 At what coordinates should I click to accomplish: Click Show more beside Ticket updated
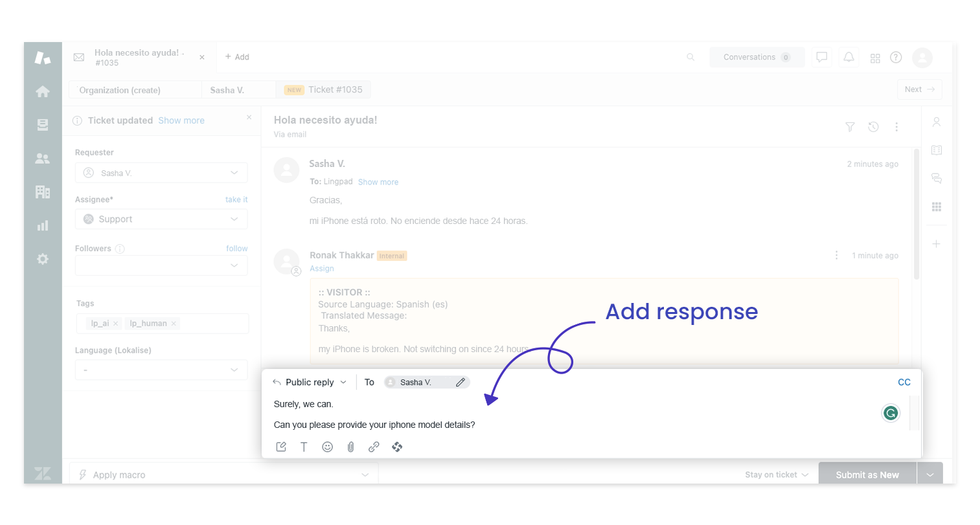pyautogui.click(x=181, y=120)
